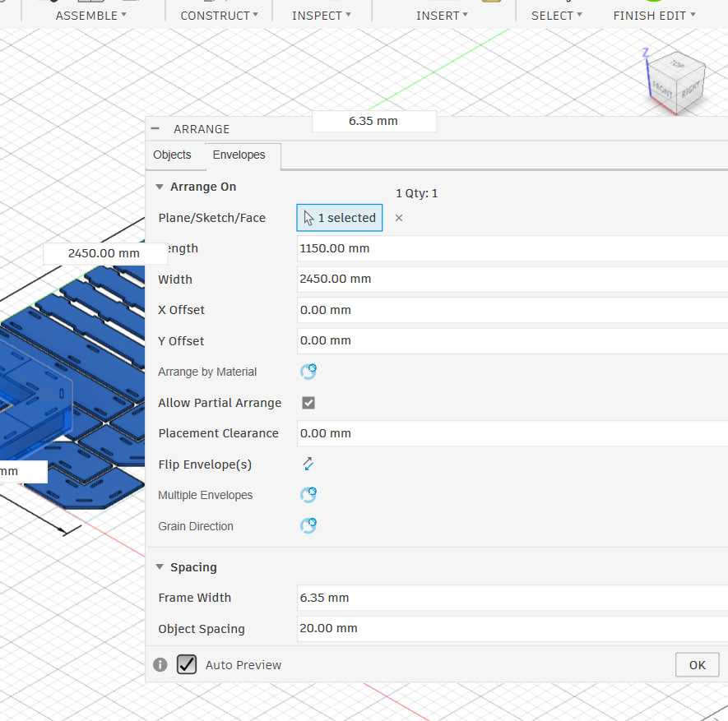
Task: Click the '1 selected' Plane/Sketch/Face selector
Action: pos(340,218)
